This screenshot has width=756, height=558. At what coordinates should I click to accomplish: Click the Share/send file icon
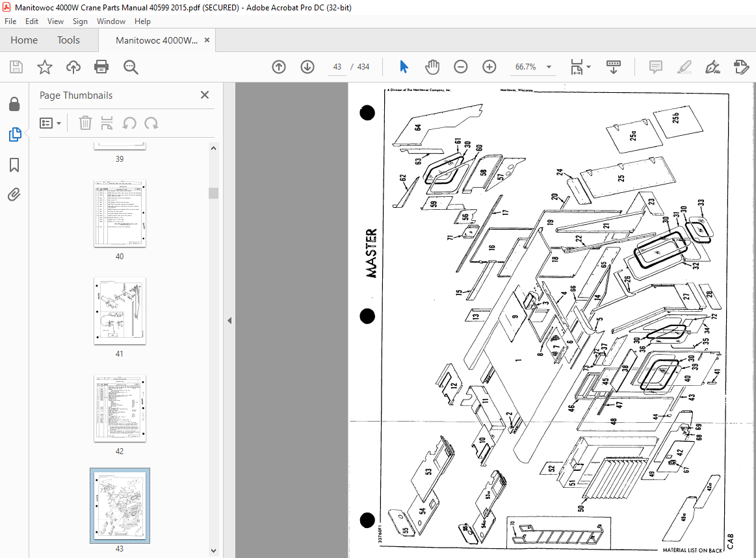(x=741, y=67)
